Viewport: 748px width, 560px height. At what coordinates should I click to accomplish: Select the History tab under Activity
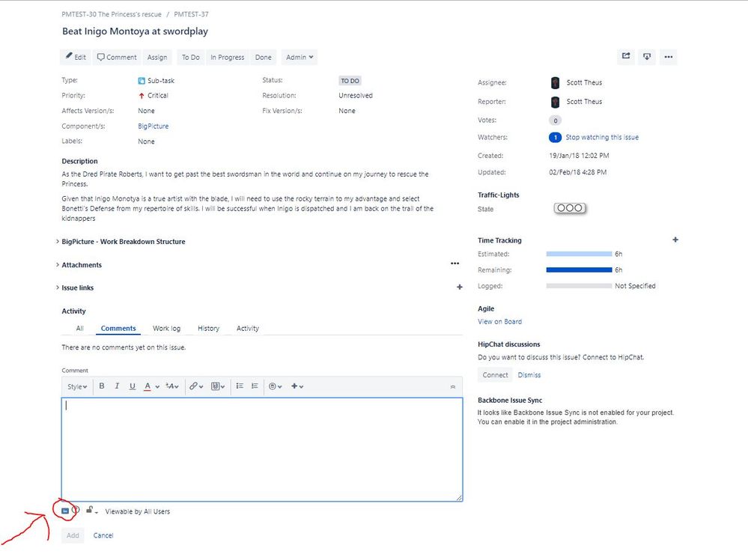coord(208,328)
